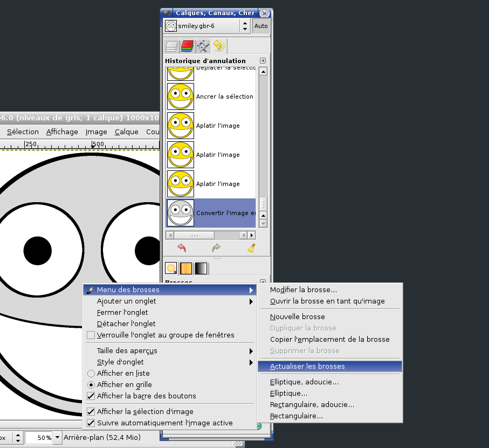The height and width of the screenshot is (448, 489).
Task: Select the 'Ancrer la sélection' history thumbnail
Action: coord(181,97)
